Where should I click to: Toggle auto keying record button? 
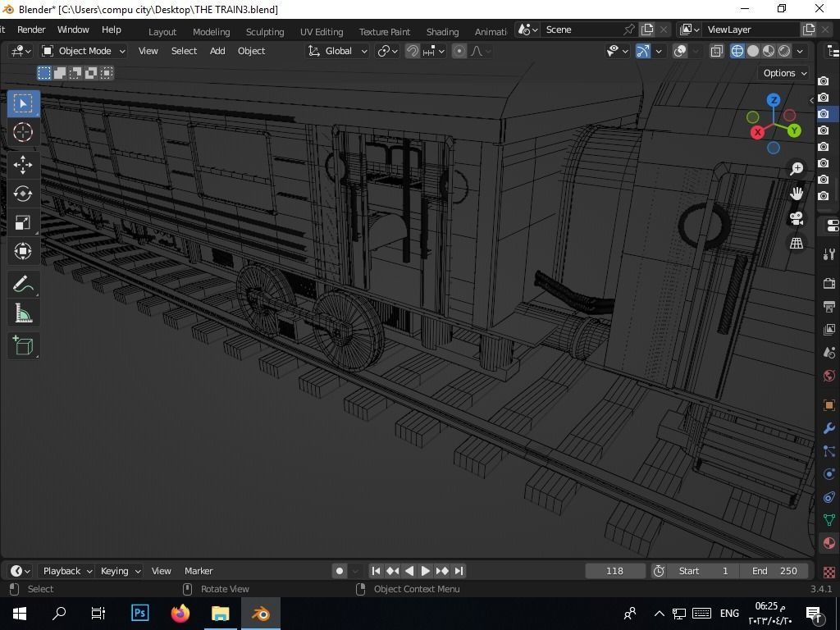click(339, 571)
